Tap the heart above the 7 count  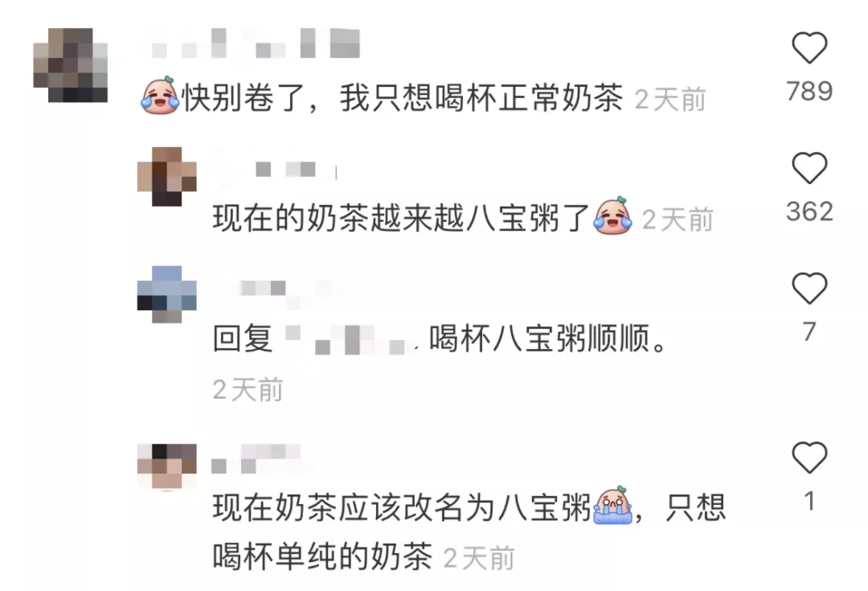pos(809,289)
